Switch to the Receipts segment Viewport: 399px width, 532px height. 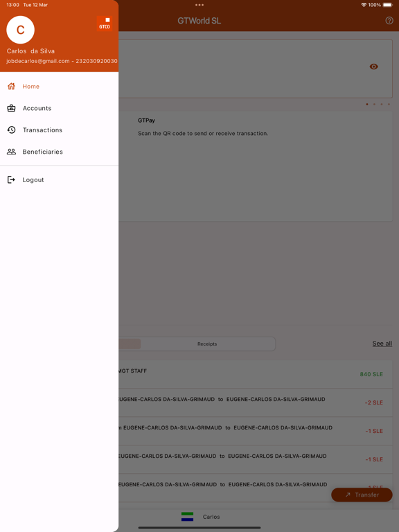pyautogui.click(x=207, y=344)
